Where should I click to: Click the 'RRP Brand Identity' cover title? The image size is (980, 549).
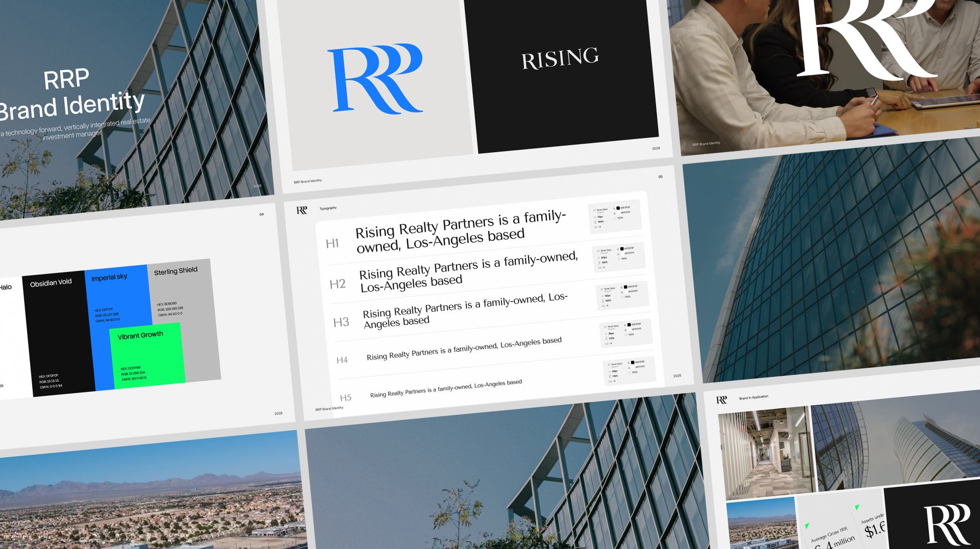pyautogui.click(x=71, y=95)
